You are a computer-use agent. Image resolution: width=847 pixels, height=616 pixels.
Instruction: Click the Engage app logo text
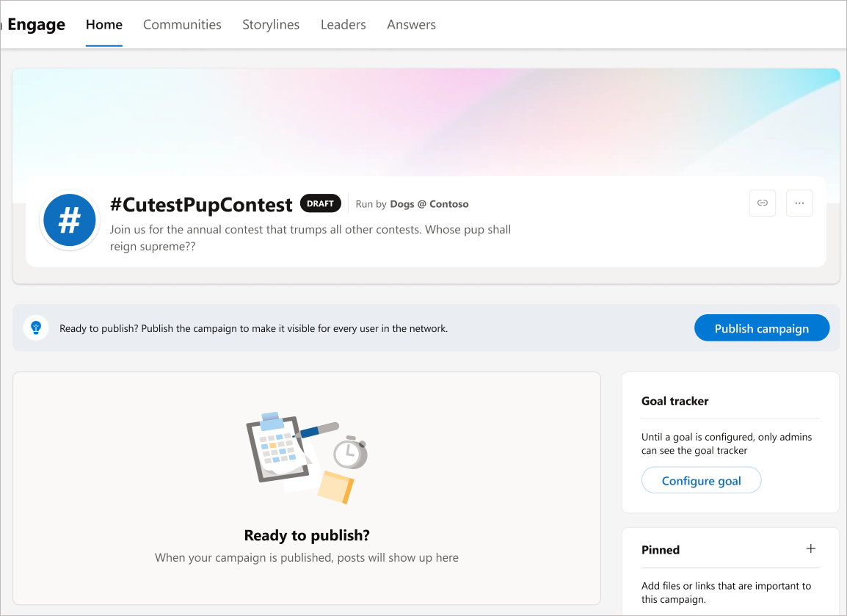tap(36, 24)
